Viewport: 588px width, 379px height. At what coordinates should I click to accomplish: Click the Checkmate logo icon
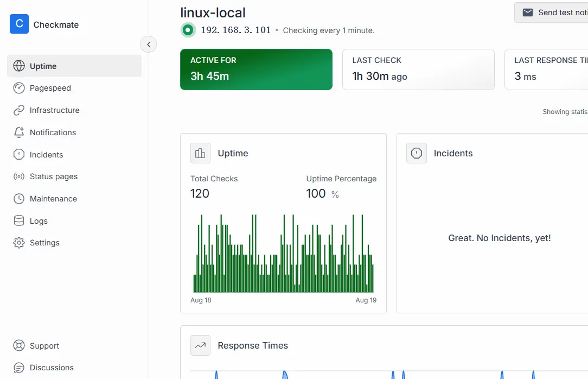pyautogui.click(x=19, y=24)
